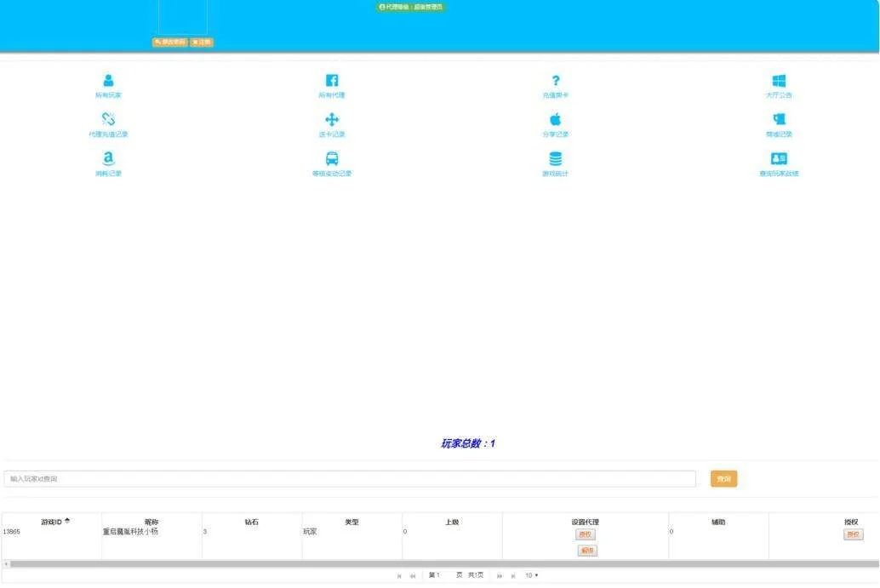Viewport: 880px width, 588px height.
Task: Open 商城记录 via the Evernote-style icon
Action: click(x=779, y=120)
